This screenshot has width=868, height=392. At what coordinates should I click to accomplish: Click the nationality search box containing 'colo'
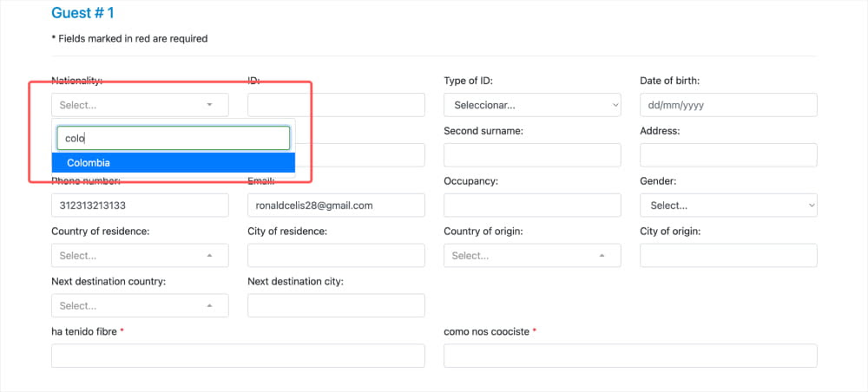(174, 138)
